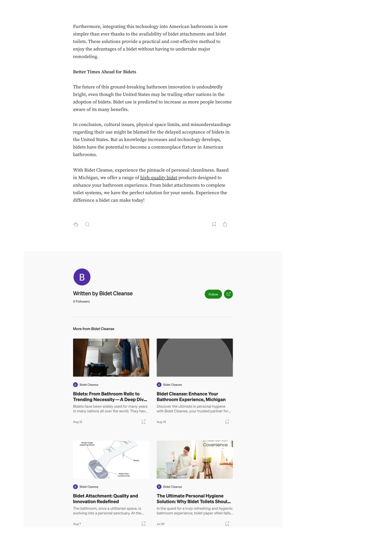This screenshot has height=555, width=392.
Task: Open the bidet attachment diagram thumbnail
Action: point(111,460)
